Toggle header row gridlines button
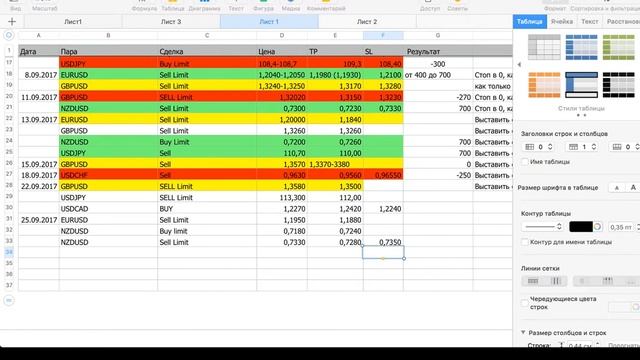640x360 pixels. [x=607, y=281]
